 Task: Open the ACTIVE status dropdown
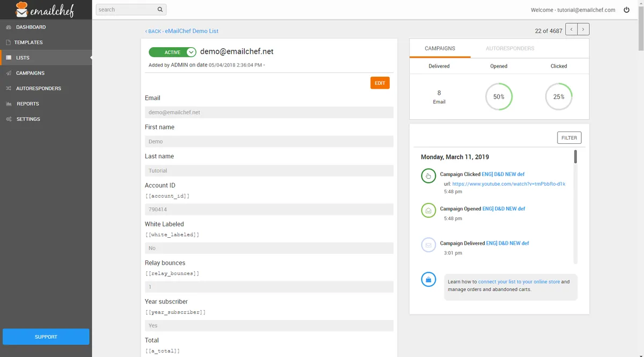(191, 52)
